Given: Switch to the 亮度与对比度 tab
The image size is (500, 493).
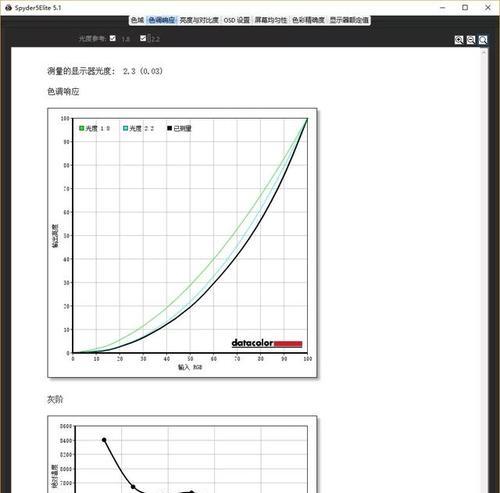Looking at the screenshot, I should click(199, 20).
